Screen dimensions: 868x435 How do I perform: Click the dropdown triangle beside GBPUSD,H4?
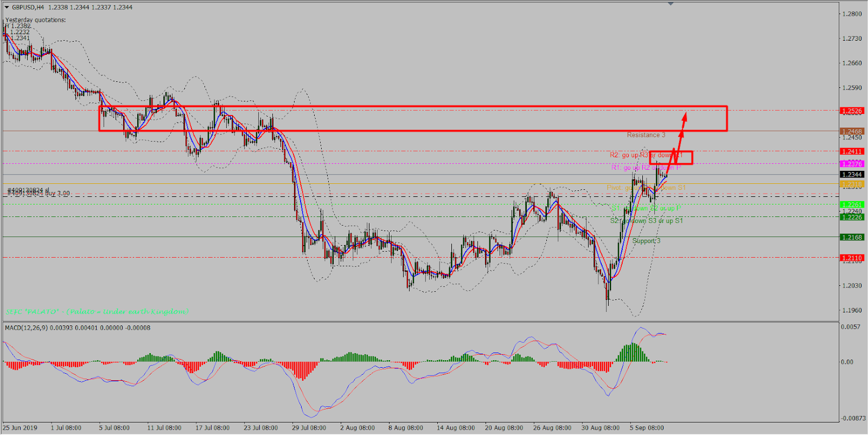(x=7, y=8)
